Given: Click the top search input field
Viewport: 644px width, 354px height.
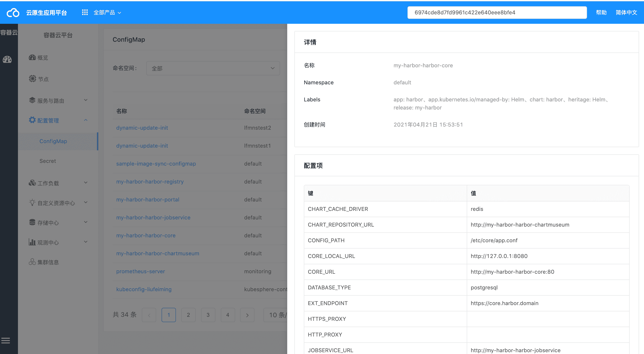Looking at the screenshot, I should click(497, 13).
